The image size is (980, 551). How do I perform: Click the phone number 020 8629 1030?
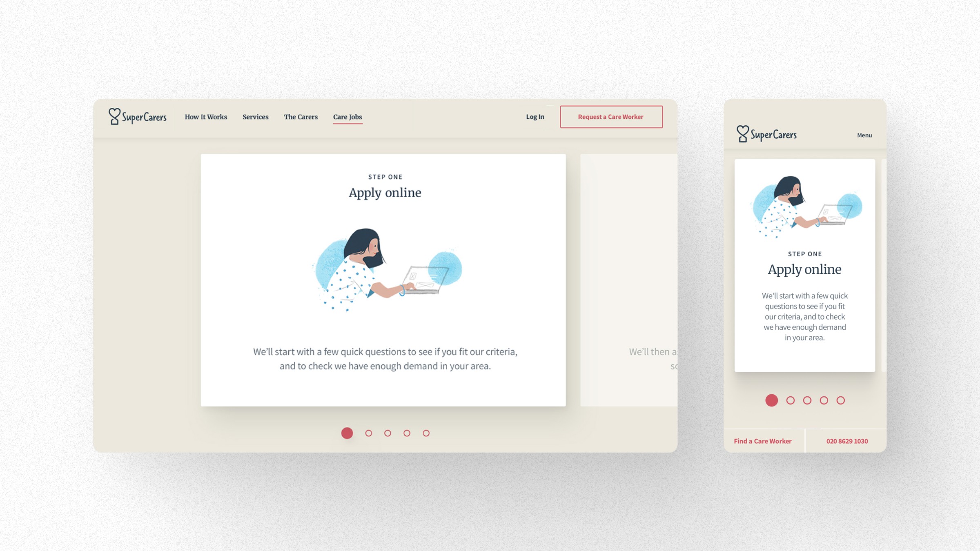pyautogui.click(x=847, y=440)
